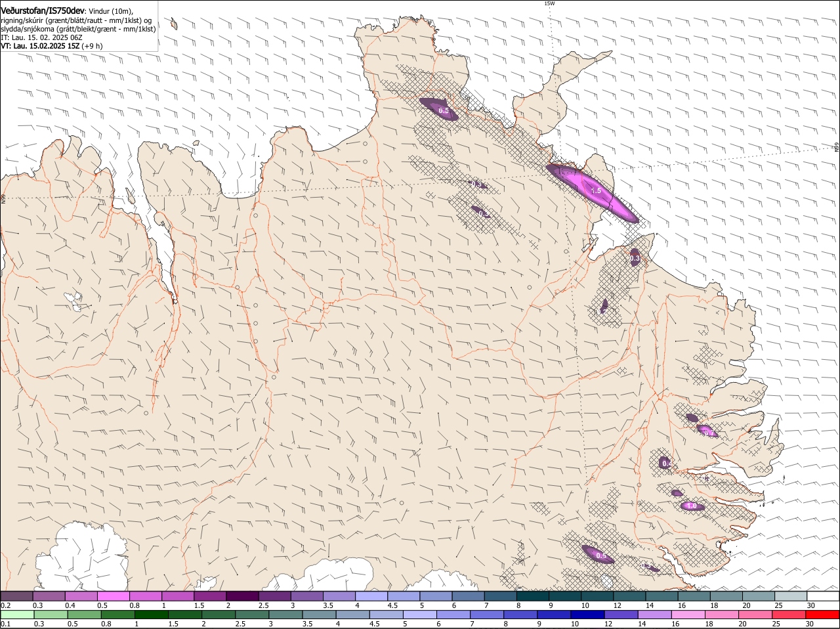This screenshot has width=840, height=629.
Task: Click the 'slydda/snjókoma (grátt/bleikt/grænt' description line
Action: click(x=78, y=29)
